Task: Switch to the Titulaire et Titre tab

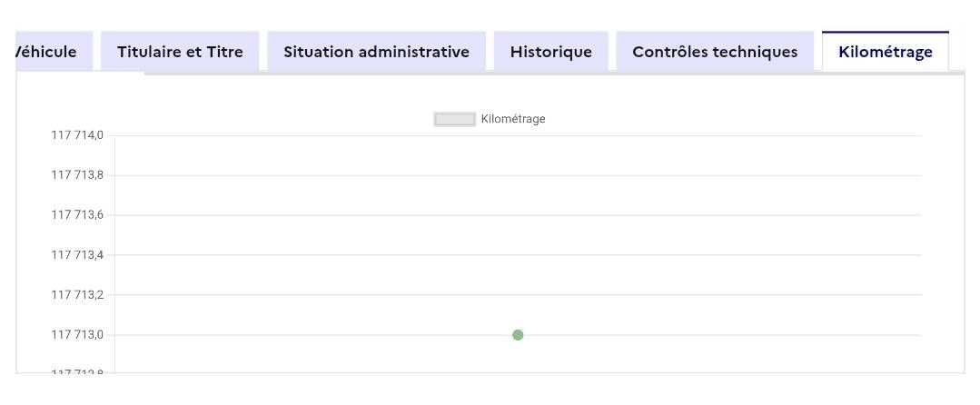Action: tap(180, 52)
